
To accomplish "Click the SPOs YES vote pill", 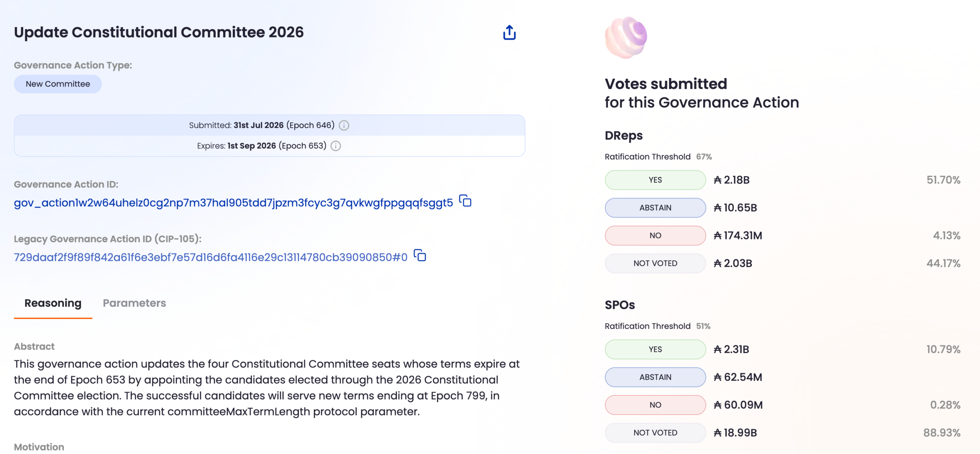I will (x=655, y=349).
